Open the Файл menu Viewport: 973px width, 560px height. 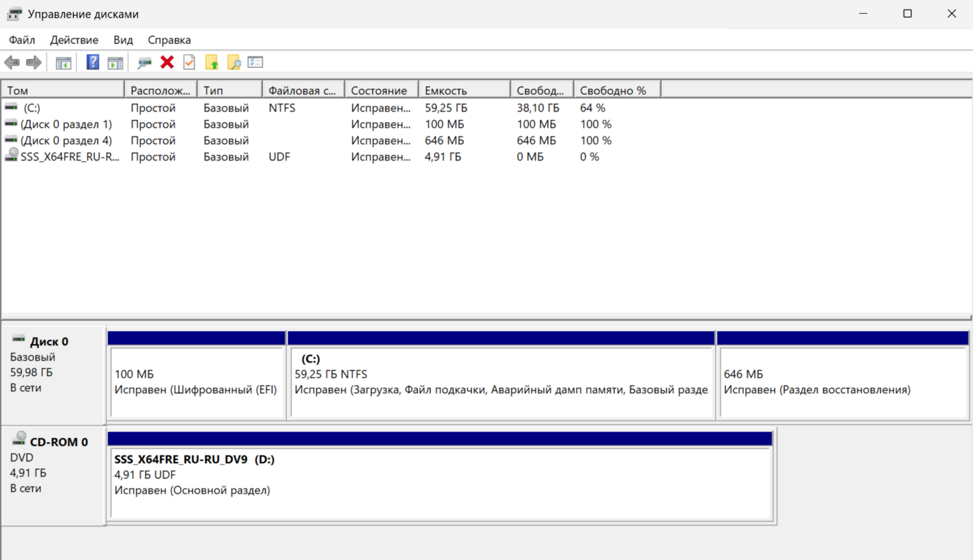point(22,40)
